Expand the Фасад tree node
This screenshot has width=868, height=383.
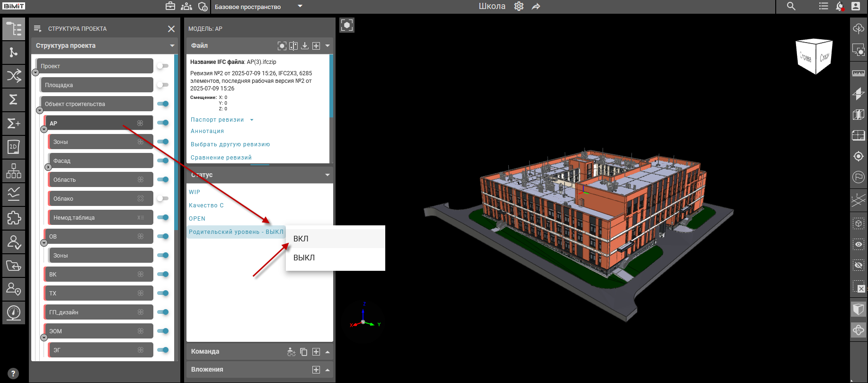coord(48,167)
